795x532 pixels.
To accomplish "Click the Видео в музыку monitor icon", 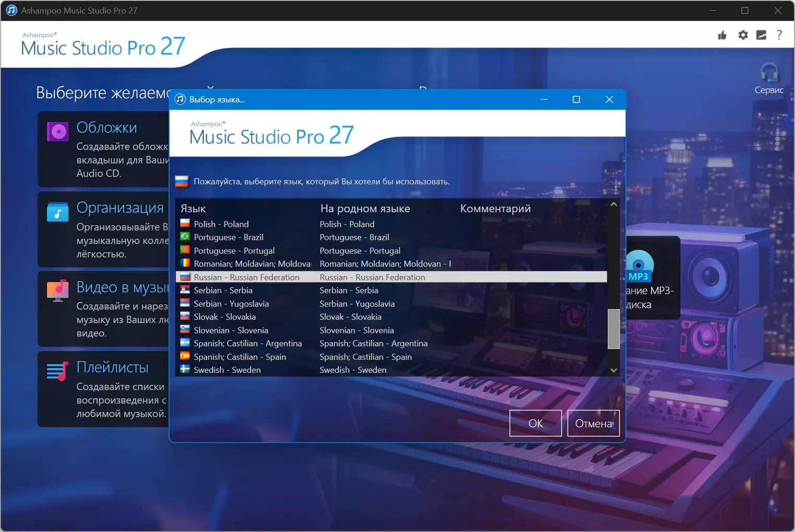I will 57,291.
